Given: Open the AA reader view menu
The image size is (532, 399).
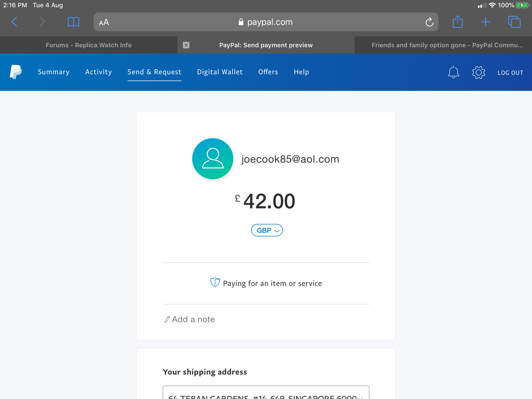Looking at the screenshot, I should 104,22.
